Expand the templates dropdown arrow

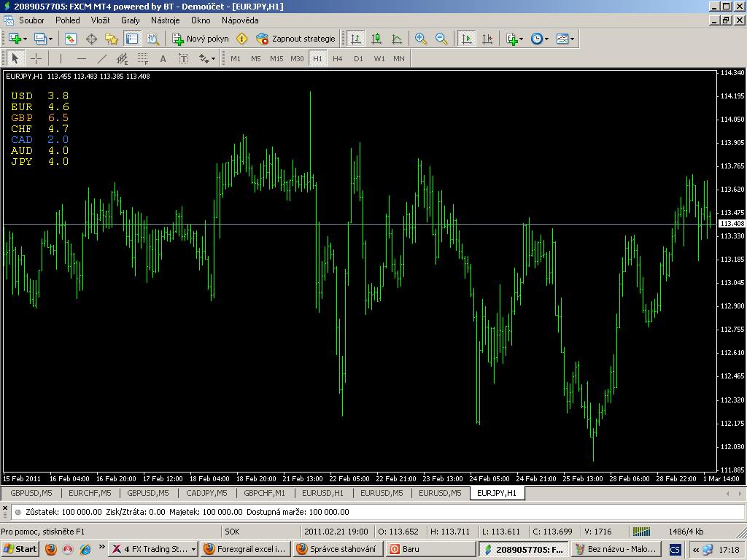click(573, 39)
